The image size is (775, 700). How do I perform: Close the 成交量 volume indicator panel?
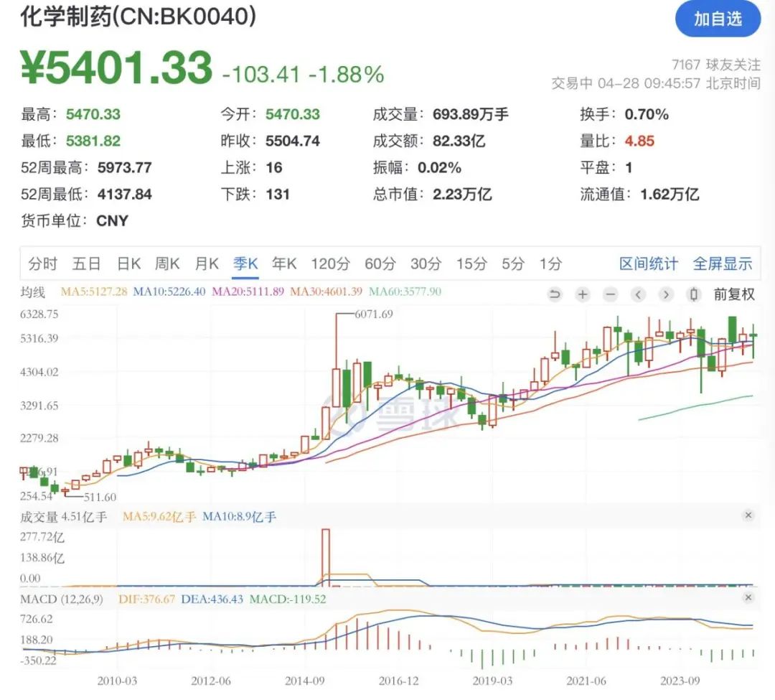point(748,515)
